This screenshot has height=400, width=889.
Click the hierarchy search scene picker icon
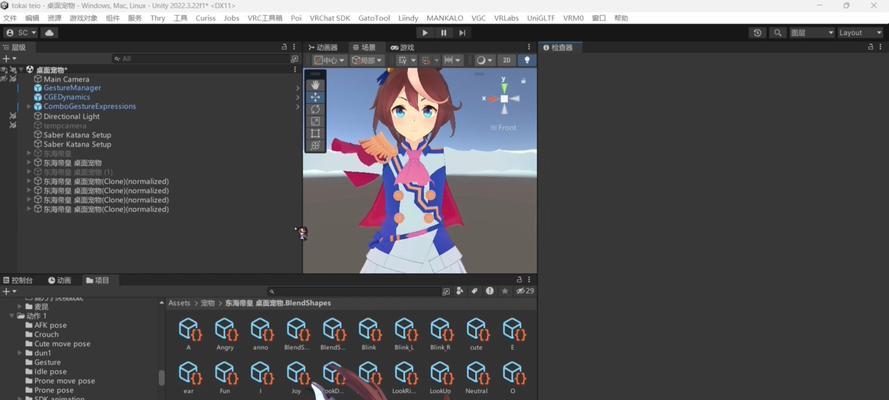pos(294,58)
